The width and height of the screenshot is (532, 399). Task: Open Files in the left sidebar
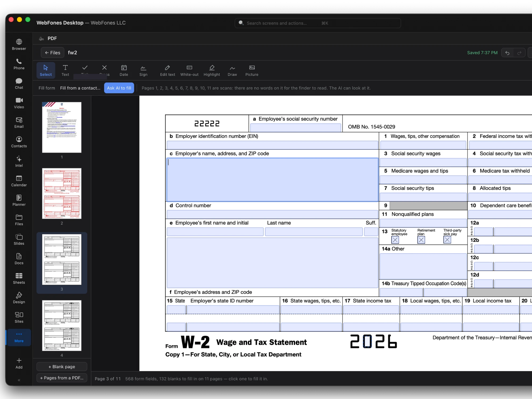[x=19, y=220]
